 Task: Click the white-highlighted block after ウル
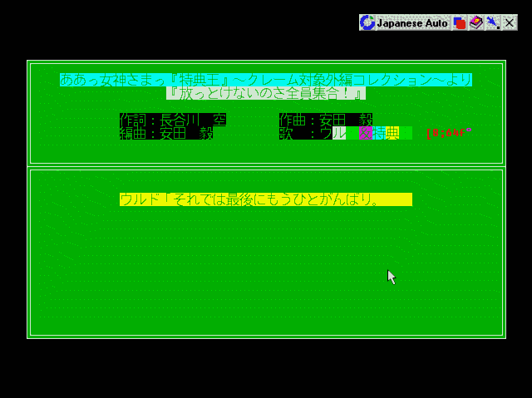pyautogui.click(x=339, y=133)
